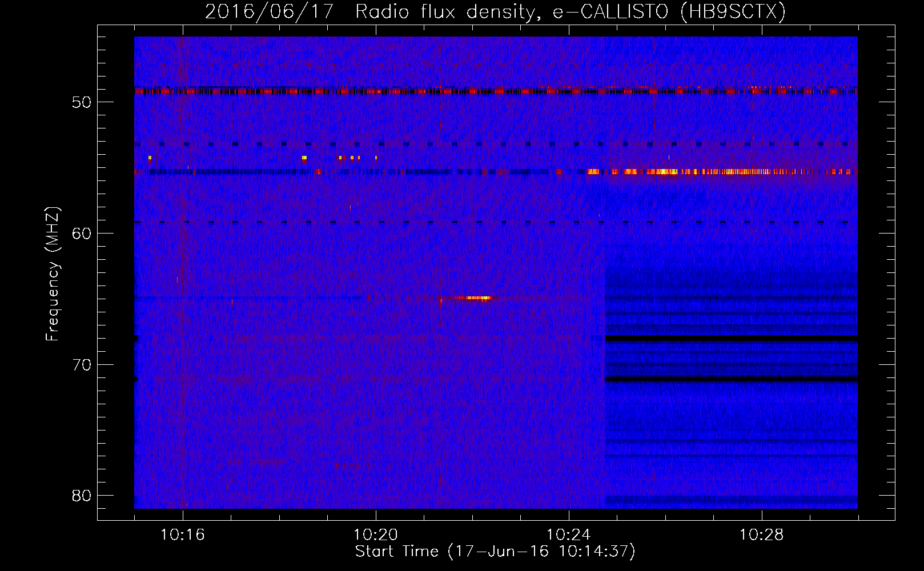Click the 10:20 time tick label
Screen dimensions: 924x571
pos(376,535)
